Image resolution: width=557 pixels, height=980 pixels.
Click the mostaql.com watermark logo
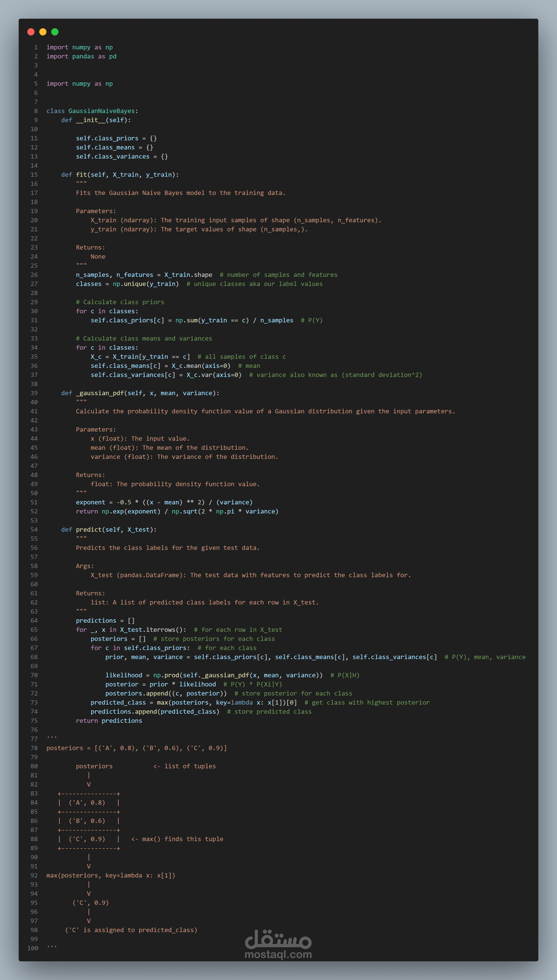coord(278,944)
